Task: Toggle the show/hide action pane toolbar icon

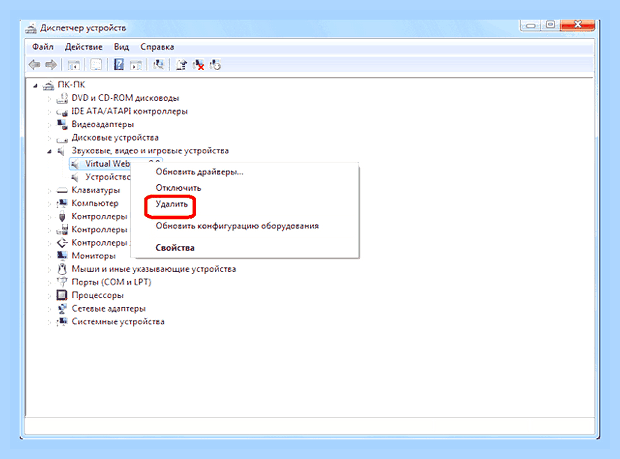Action: [136, 64]
